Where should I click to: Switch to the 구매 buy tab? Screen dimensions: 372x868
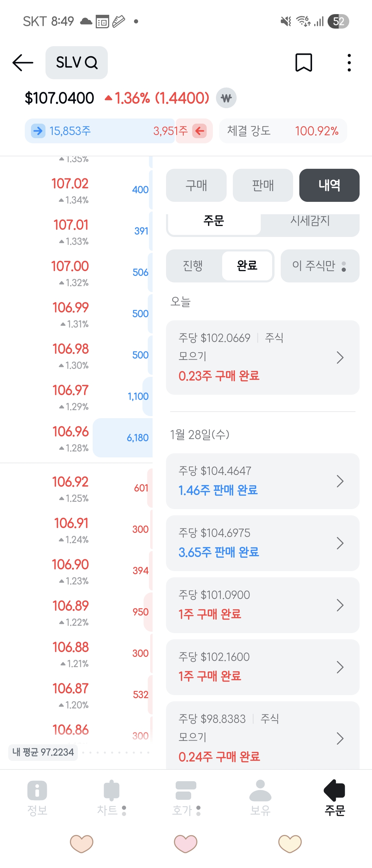click(x=196, y=185)
